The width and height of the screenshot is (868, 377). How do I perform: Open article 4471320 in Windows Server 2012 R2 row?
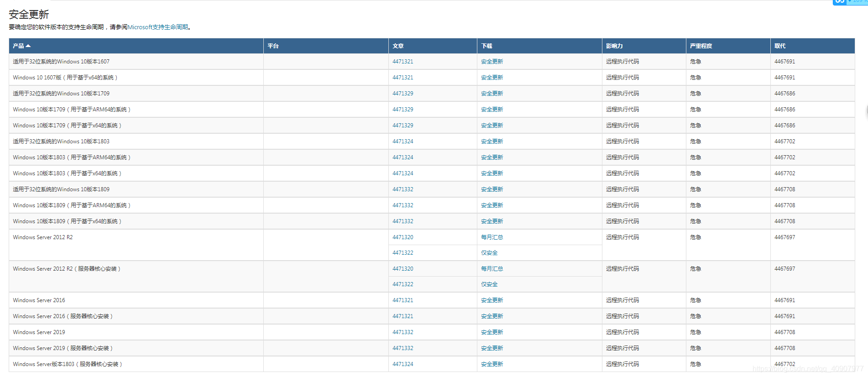click(403, 237)
